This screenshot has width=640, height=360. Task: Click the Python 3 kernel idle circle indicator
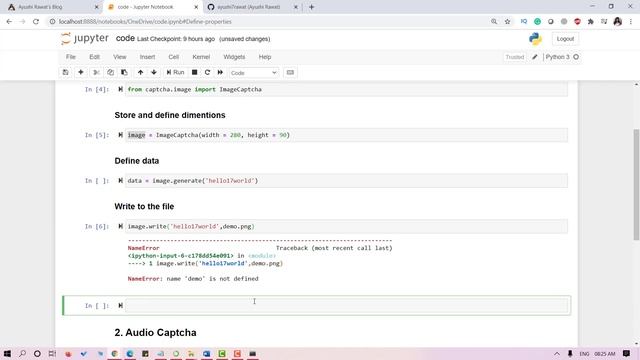pos(576,57)
